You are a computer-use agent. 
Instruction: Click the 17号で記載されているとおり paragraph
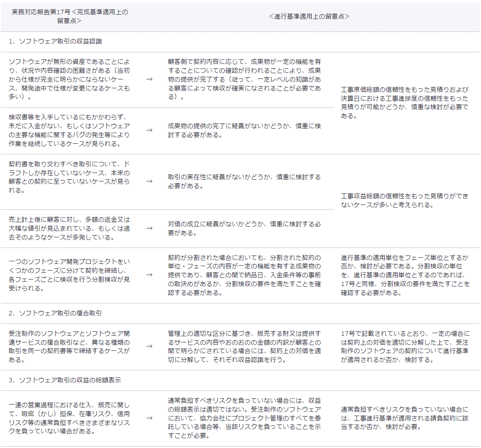click(405, 346)
